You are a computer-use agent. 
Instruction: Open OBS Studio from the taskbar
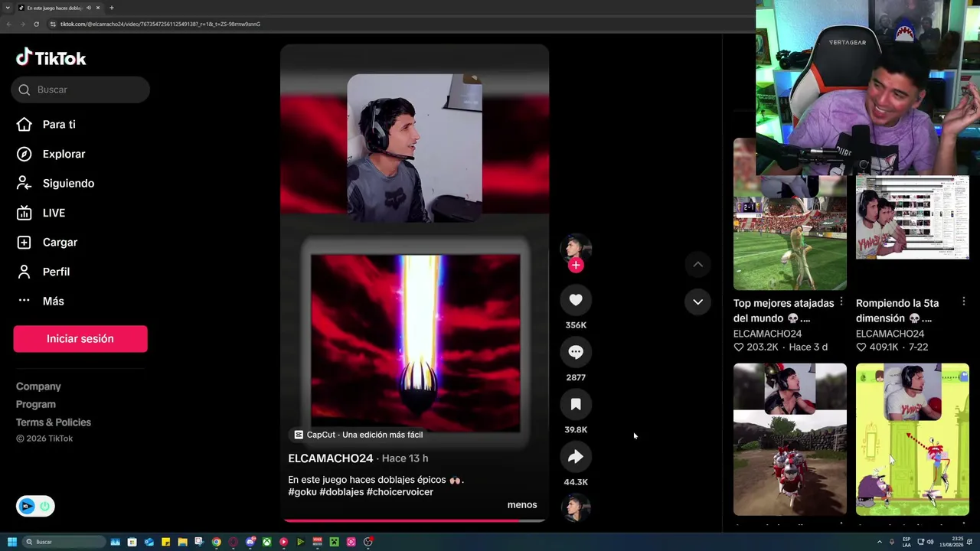point(368,542)
